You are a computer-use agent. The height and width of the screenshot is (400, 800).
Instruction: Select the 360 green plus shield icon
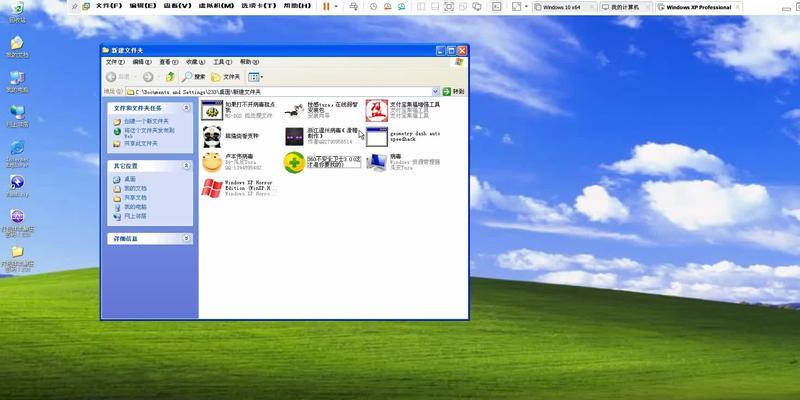tap(294, 162)
